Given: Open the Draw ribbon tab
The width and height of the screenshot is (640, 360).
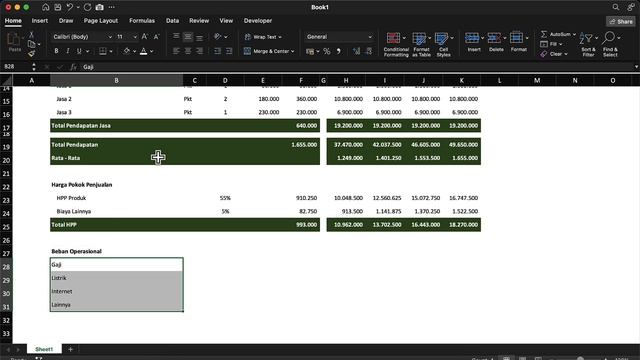Looking at the screenshot, I should (66, 20).
